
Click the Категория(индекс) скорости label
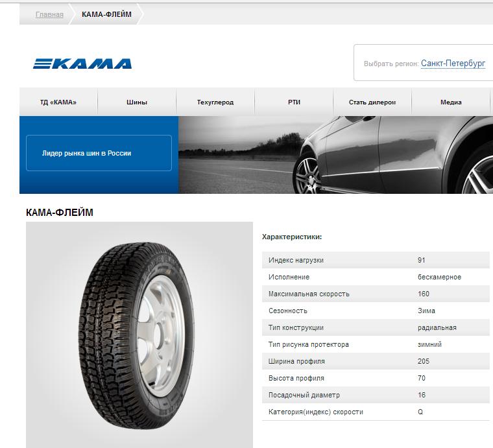click(316, 412)
